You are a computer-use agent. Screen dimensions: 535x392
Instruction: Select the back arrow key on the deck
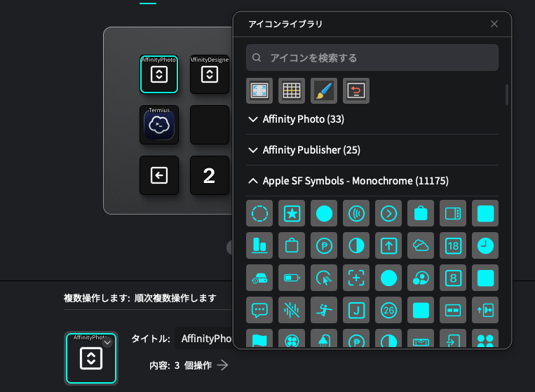pos(159,175)
